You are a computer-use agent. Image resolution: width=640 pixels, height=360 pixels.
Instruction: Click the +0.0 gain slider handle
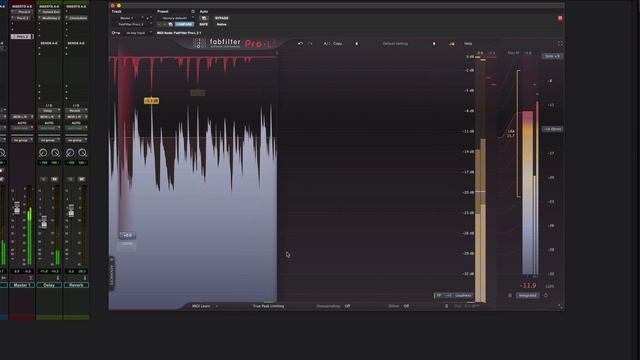[x=127, y=236]
